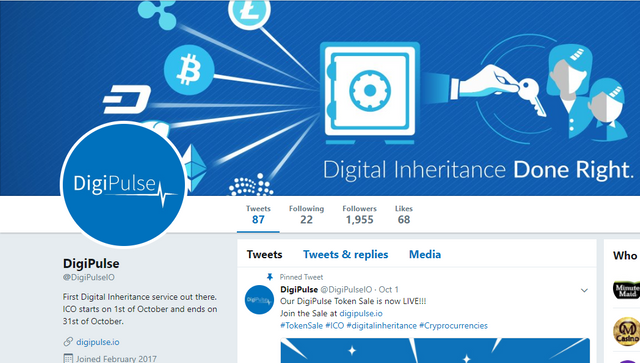Open the pinned tweet author avatar
This screenshot has width=640, height=363.
click(x=259, y=300)
